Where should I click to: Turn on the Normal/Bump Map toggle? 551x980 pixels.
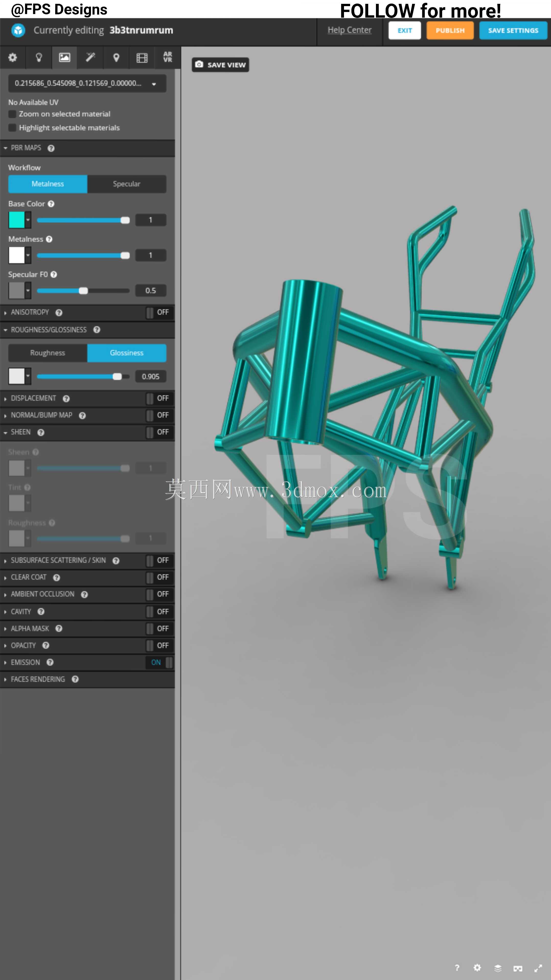159,415
